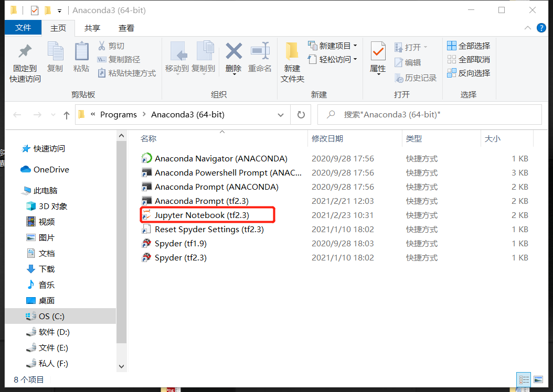Viewport: 553px width, 392px height.
Task: Select This PC (此电脑) in sidebar
Action: tap(39, 191)
